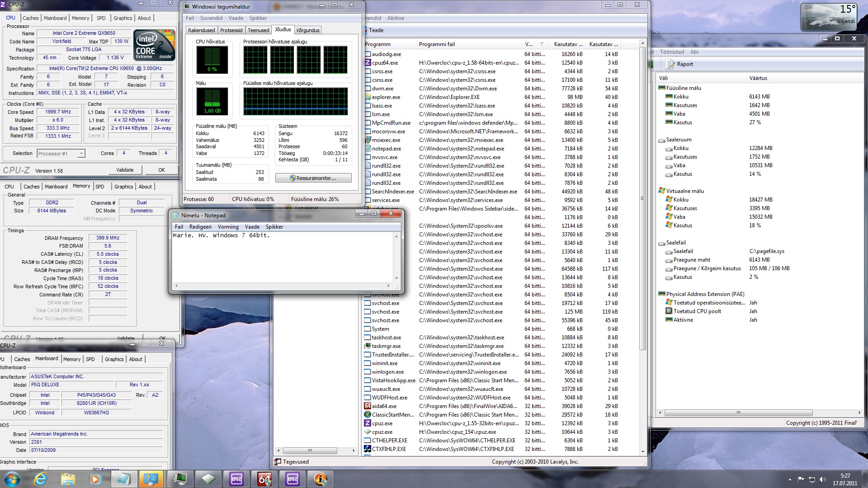Open Windows Media Player taskbar icon
Screen dimensions: 868x488
tap(95, 479)
